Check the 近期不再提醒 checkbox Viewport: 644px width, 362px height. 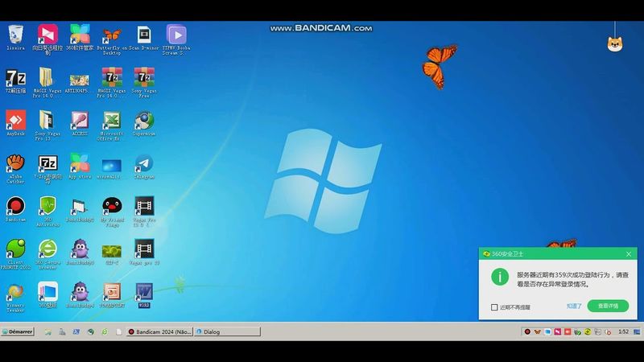[x=495, y=306]
